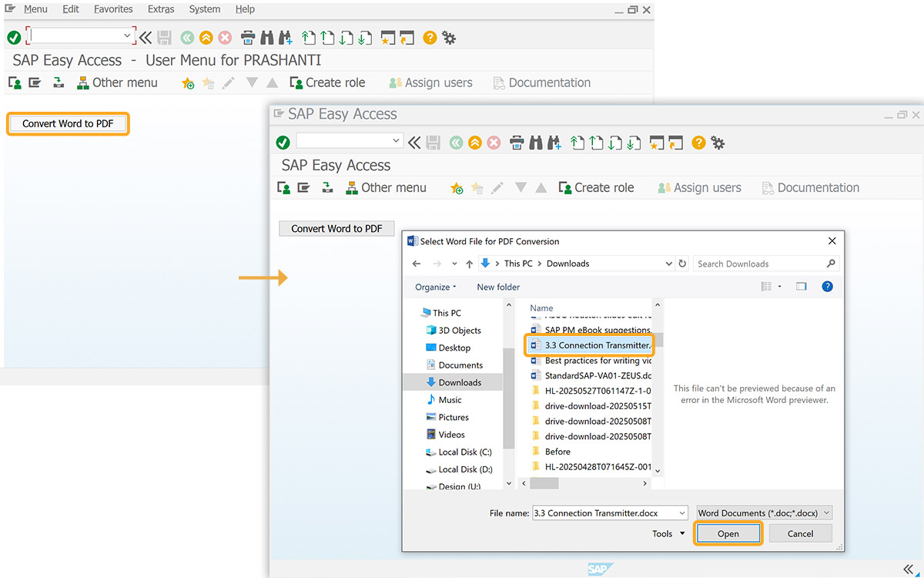Click Find Next icon in back SAP window
This screenshot has height=578, width=924.
coord(286,37)
